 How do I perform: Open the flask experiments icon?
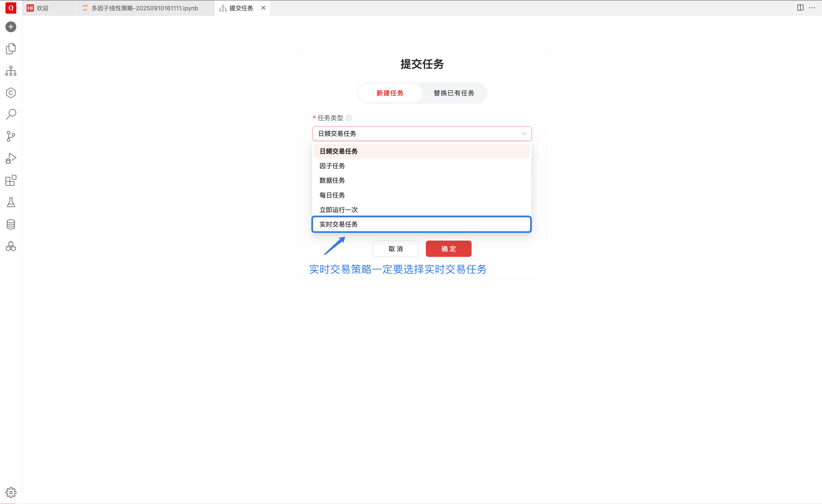tap(11, 202)
